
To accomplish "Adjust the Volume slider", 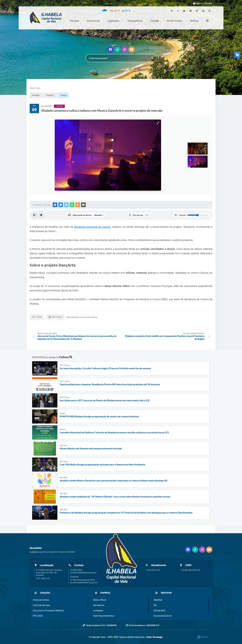I will tap(198, 215).
